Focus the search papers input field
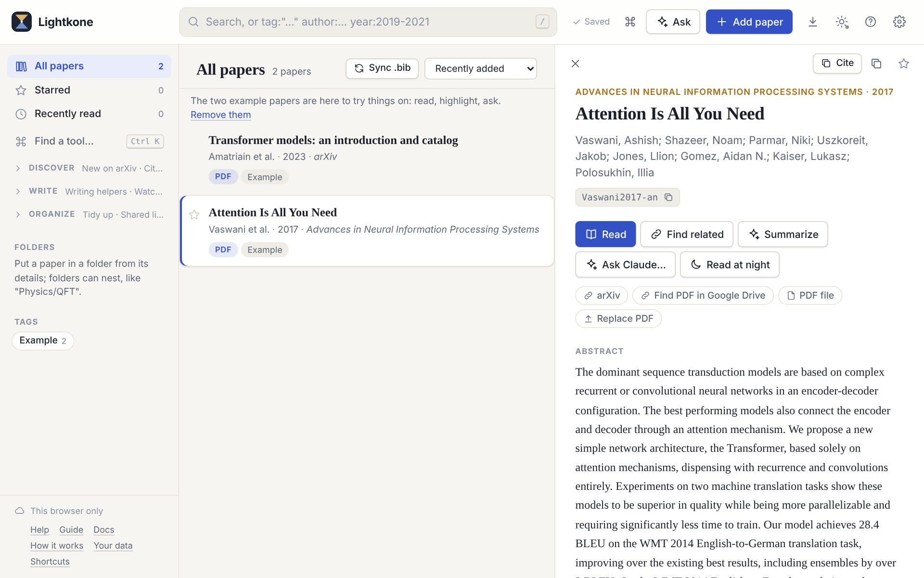The image size is (924, 578). click(x=368, y=22)
